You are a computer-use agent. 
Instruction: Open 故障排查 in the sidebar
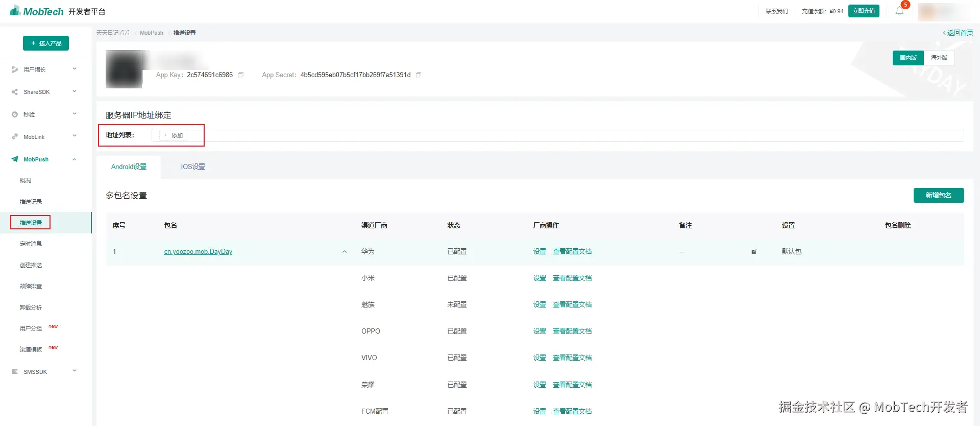(x=31, y=286)
